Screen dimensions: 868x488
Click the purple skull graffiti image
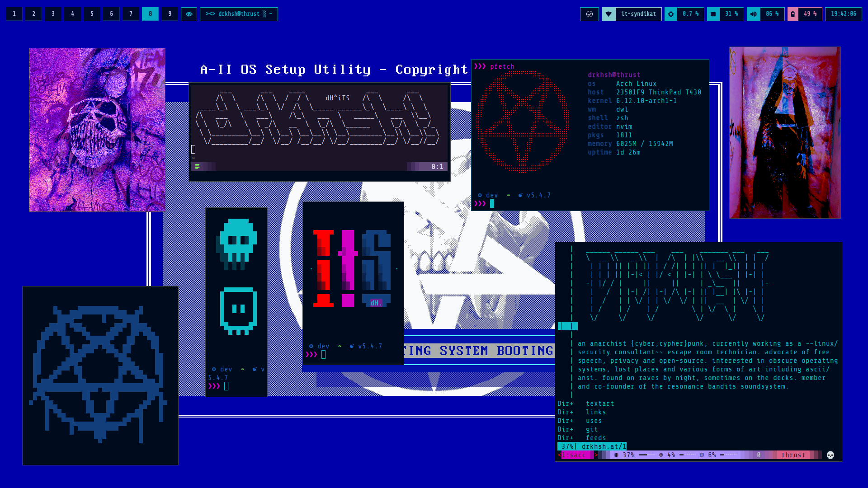click(x=97, y=130)
